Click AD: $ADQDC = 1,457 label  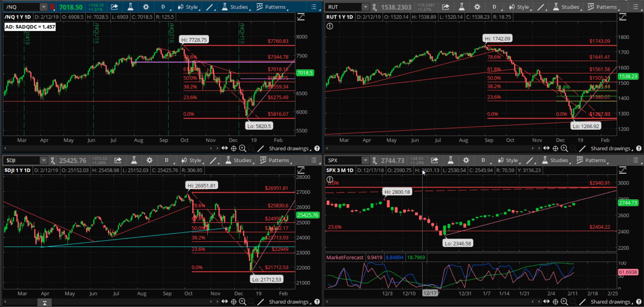(x=30, y=27)
